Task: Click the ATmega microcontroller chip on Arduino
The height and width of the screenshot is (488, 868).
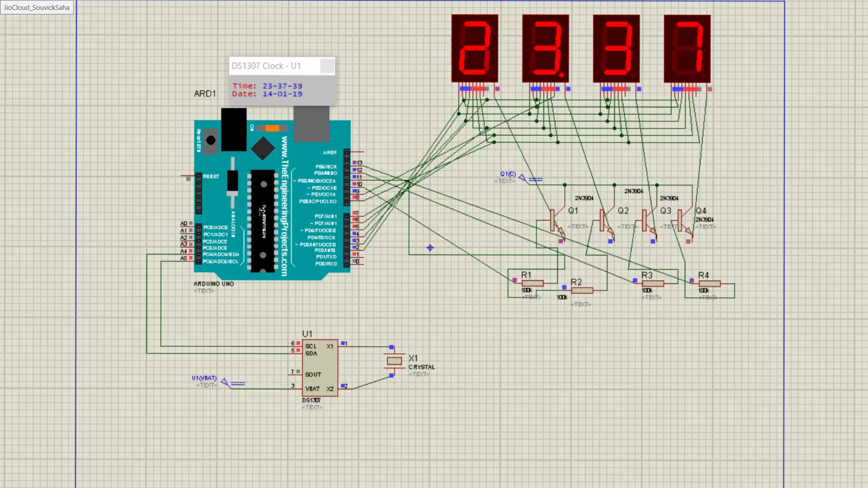Action: click(x=262, y=221)
